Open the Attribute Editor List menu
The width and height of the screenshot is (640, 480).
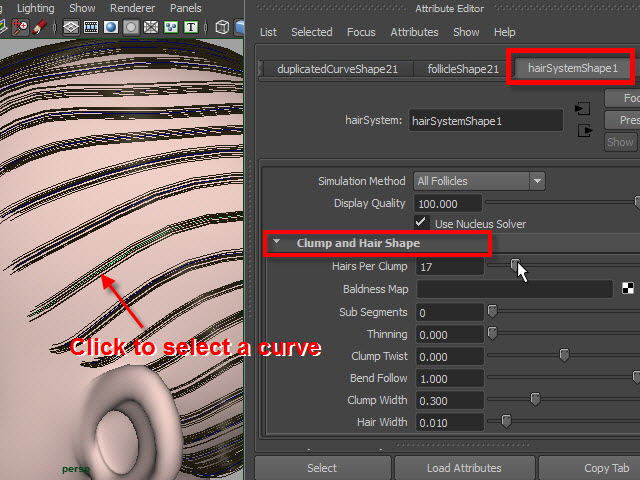[x=268, y=32]
